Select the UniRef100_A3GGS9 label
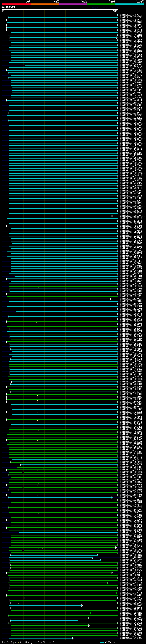This screenshot has width=146, height=644. (131, 392)
